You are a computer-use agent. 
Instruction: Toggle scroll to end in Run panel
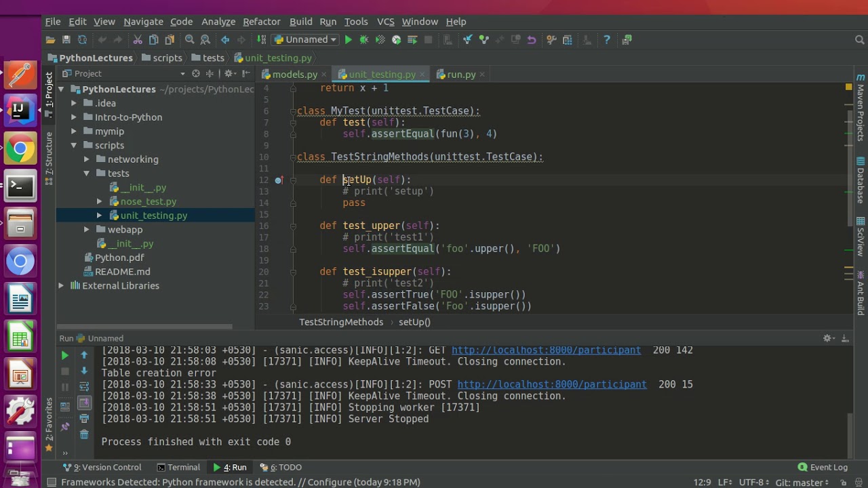coord(84,403)
